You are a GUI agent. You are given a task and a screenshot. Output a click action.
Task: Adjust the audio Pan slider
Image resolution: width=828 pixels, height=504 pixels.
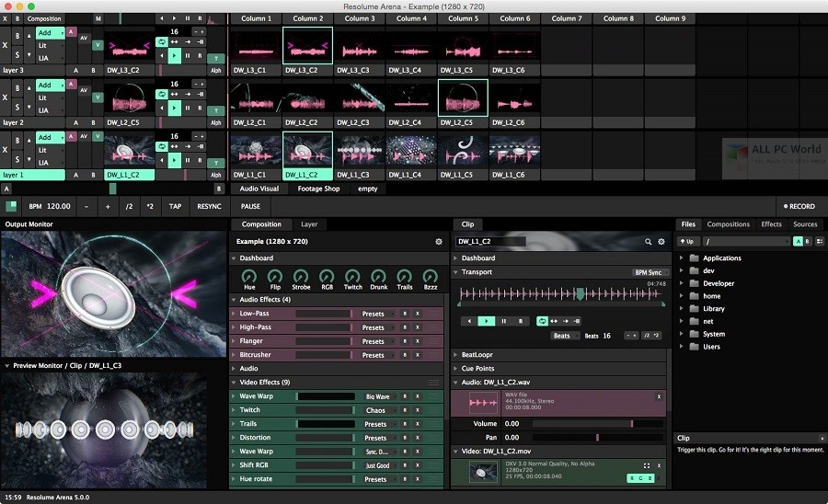597,438
